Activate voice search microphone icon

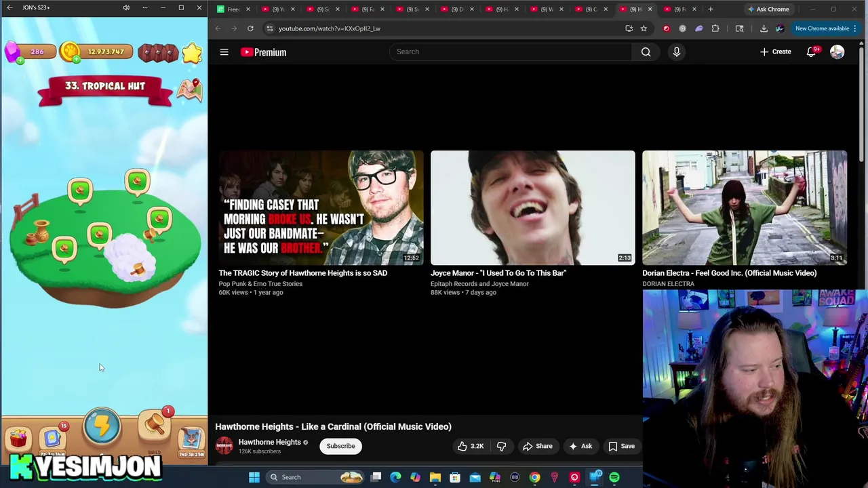click(x=676, y=52)
